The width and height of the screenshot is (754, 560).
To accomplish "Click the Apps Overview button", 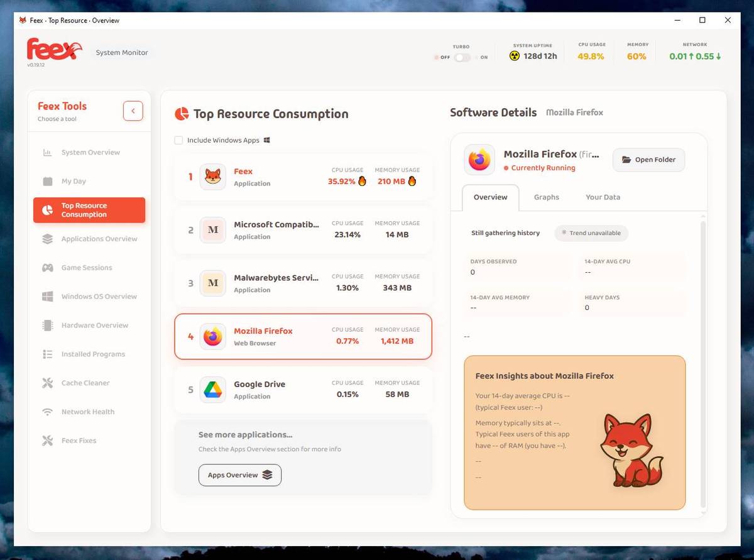I will [x=240, y=475].
